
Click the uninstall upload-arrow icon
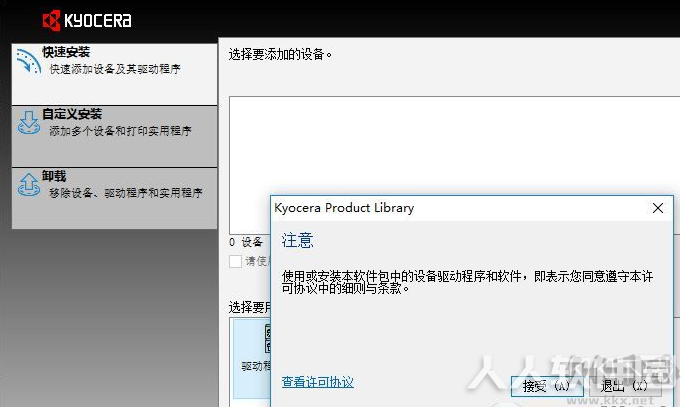click(29, 185)
